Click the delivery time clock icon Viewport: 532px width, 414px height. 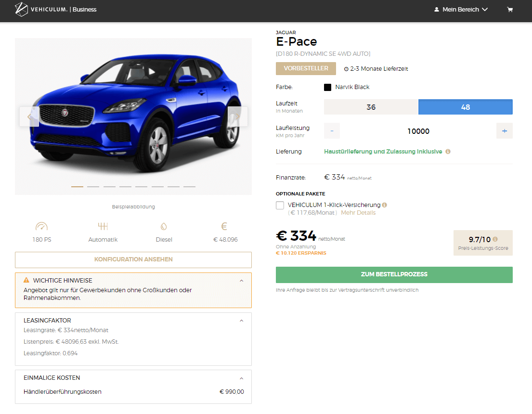tap(346, 69)
